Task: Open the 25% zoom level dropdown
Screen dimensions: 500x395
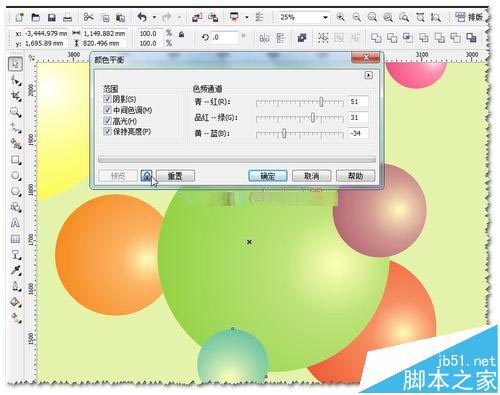Action: pos(325,17)
